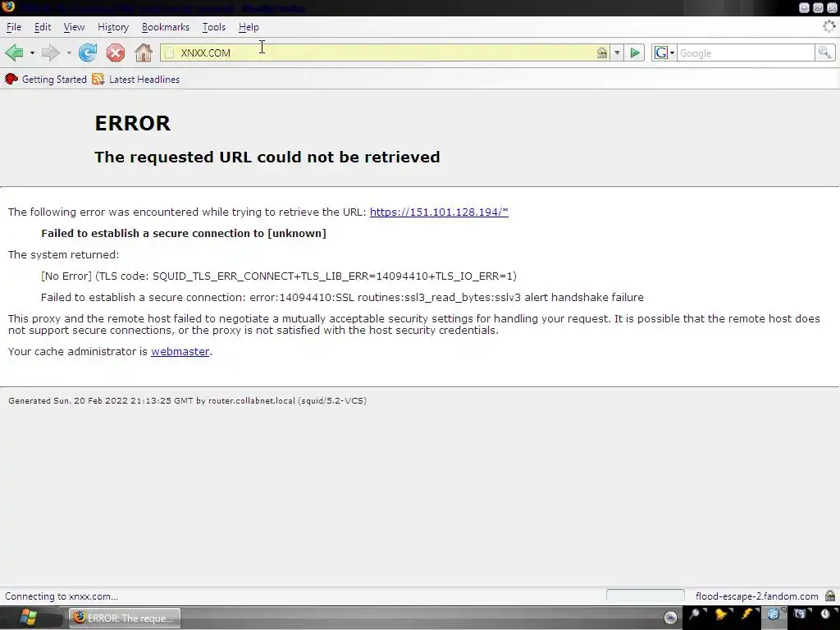This screenshot has height=630, width=840.
Task: Click the 'This proxy and the remote host' paragraph
Action: point(414,324)
